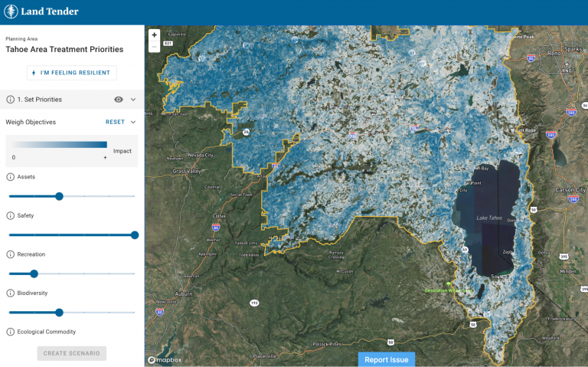Open info icon next to Recreation

point(11,254)
